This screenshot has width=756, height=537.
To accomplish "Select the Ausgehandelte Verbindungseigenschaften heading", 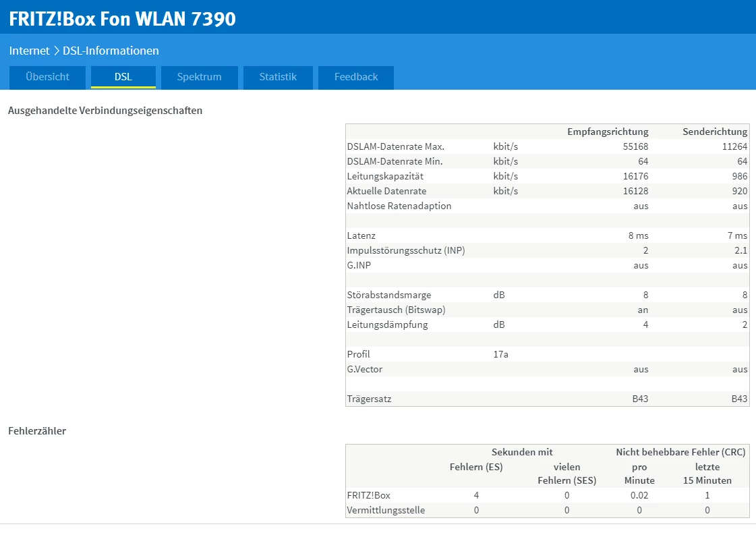I will tap(105, 111).
